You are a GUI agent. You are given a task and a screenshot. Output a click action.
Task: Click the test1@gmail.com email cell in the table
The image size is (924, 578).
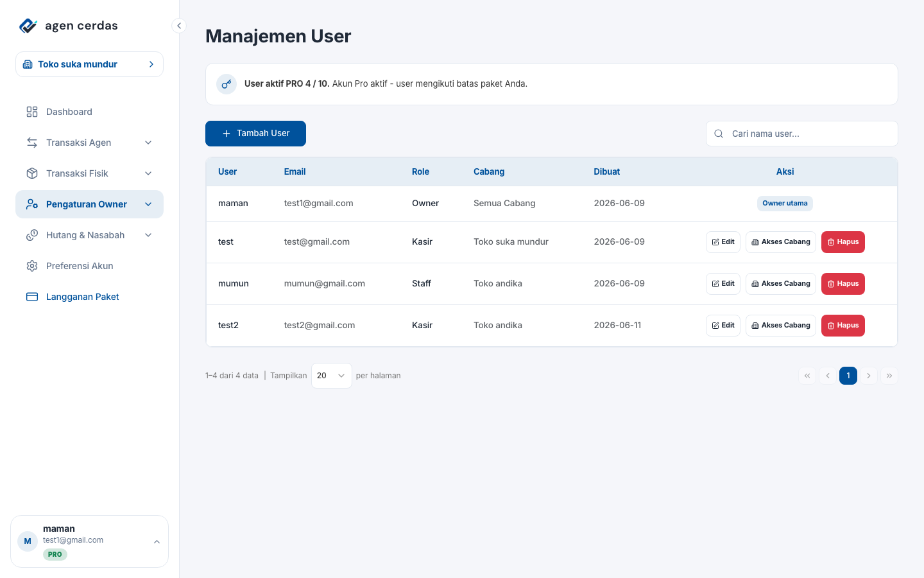click(x=319, y=203)
